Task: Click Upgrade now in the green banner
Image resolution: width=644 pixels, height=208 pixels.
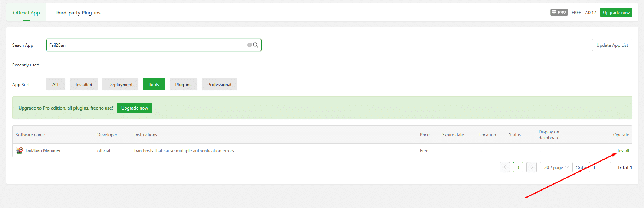Action: 135,108
